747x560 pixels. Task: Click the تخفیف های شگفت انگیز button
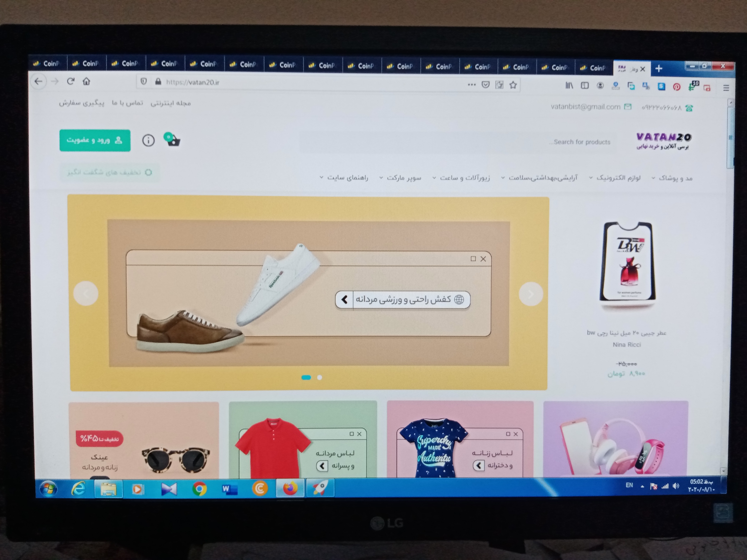click(x=109, y=172)
